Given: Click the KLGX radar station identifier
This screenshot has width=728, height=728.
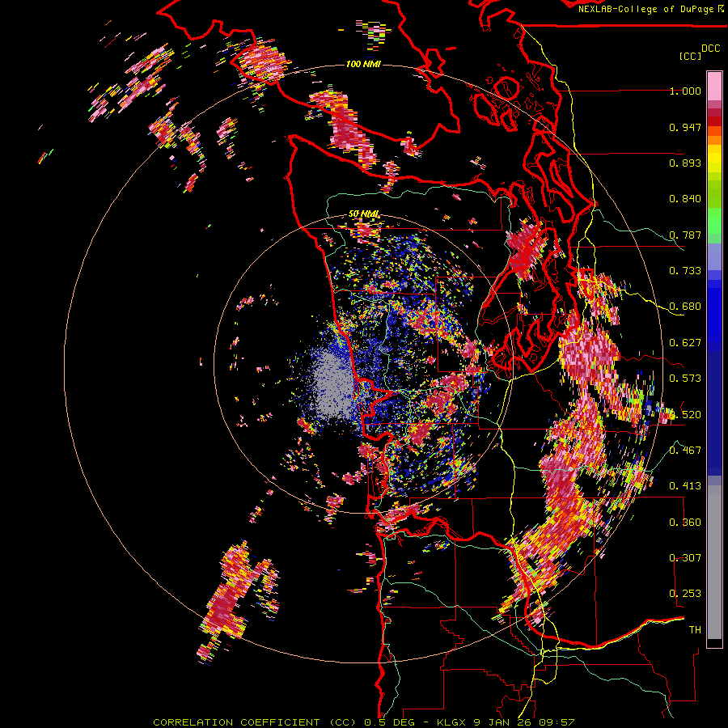Looking at the screenshot, I should click(453, 722).
